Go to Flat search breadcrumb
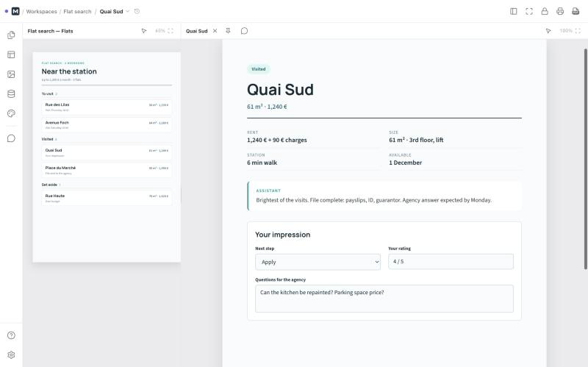The width and height of the screenshot is (588, 367). (77, 11)
